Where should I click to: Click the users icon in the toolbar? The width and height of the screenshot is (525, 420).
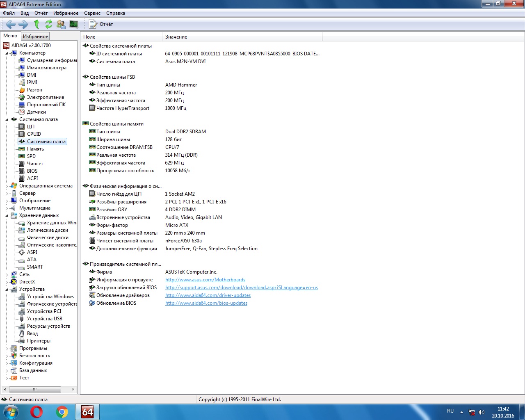click(x=61, y=24)
